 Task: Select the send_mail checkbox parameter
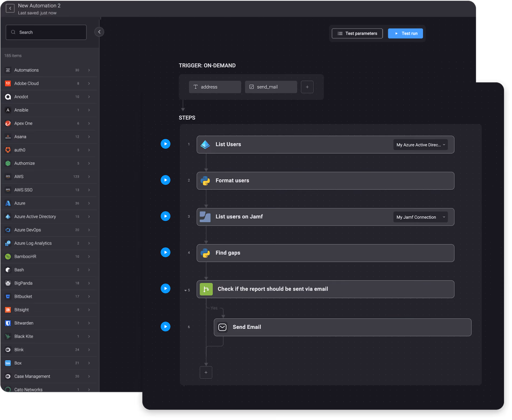pyautogui.click(x=271, y=87)
